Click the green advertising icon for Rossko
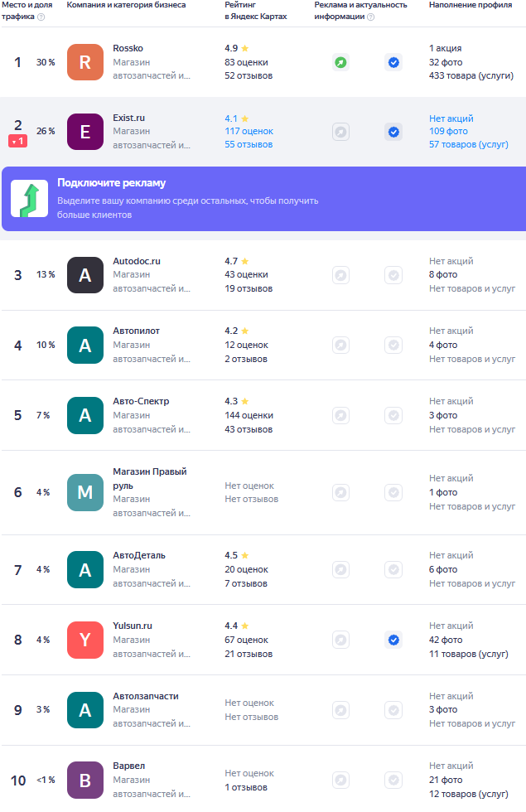The width and height of the screenshot is (526, 812). point(340,62)
